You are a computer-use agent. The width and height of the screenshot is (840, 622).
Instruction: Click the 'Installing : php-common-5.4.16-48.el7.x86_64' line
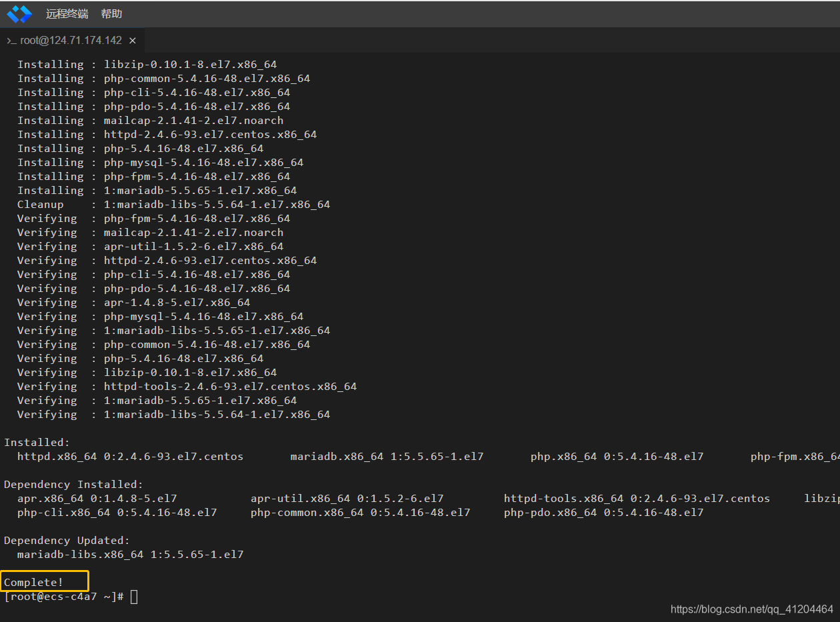[163, 79]
